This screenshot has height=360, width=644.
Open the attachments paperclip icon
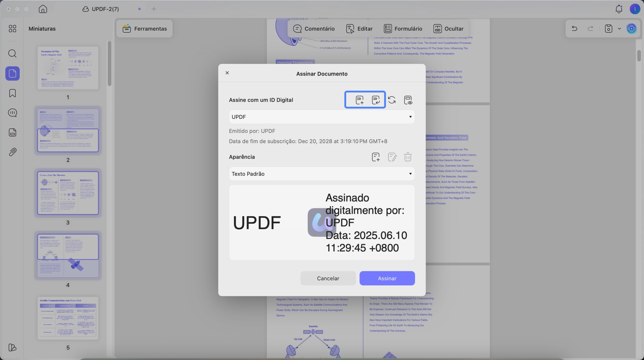tap(12, 152)
